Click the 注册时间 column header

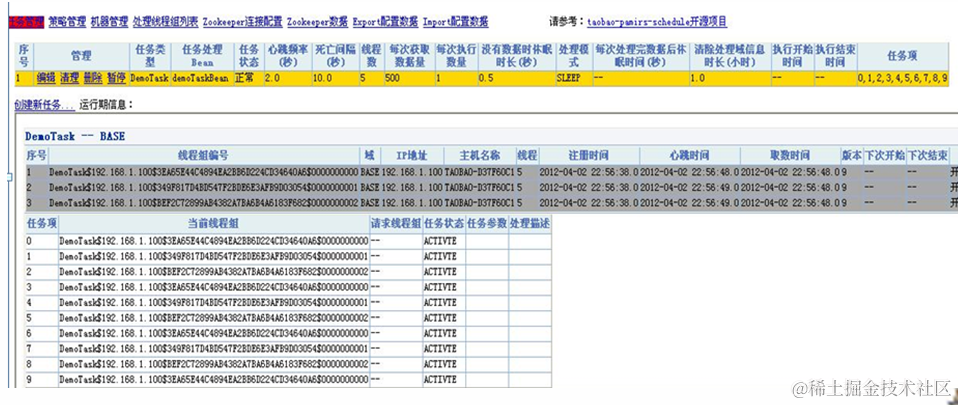point(588,155)
